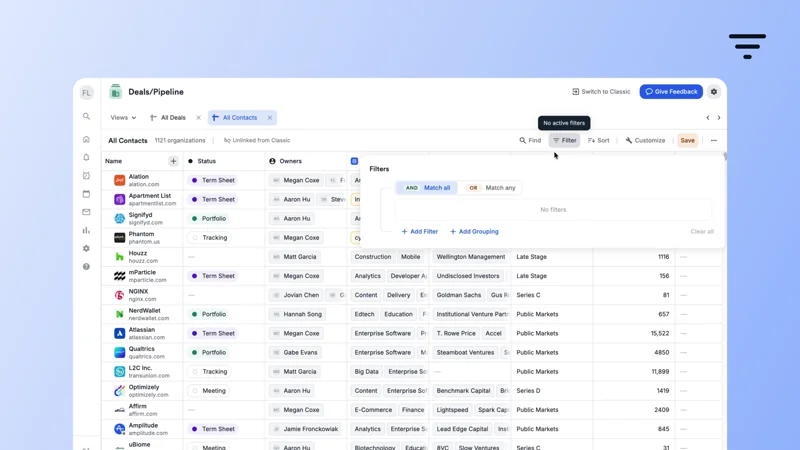Go to next view with right chevron
This screenshot has width=800, height=450.
click(719, 118)
